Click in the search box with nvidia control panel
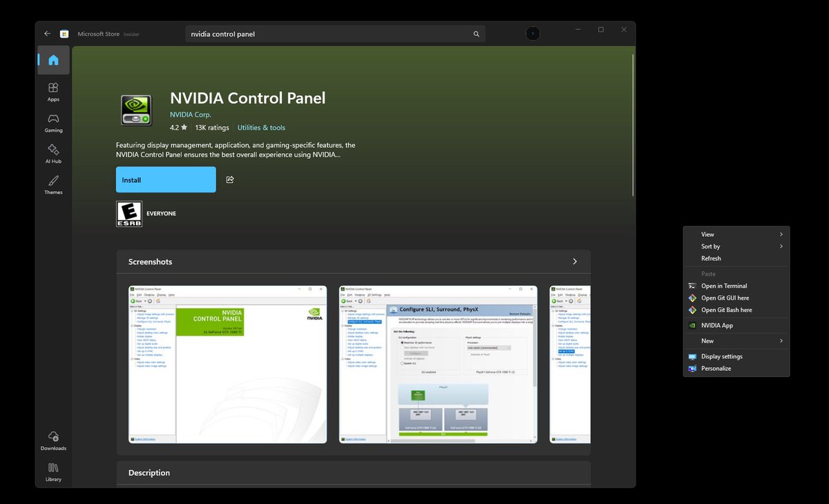829x504 pixels. (335, 34)
